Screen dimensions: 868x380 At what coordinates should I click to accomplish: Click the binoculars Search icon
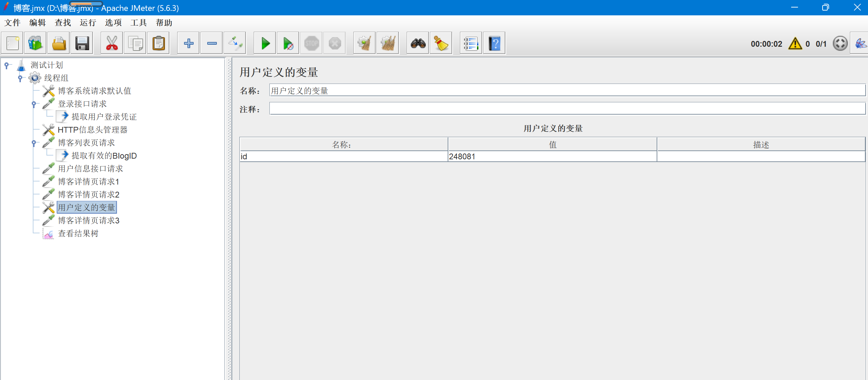click(418, 44)
